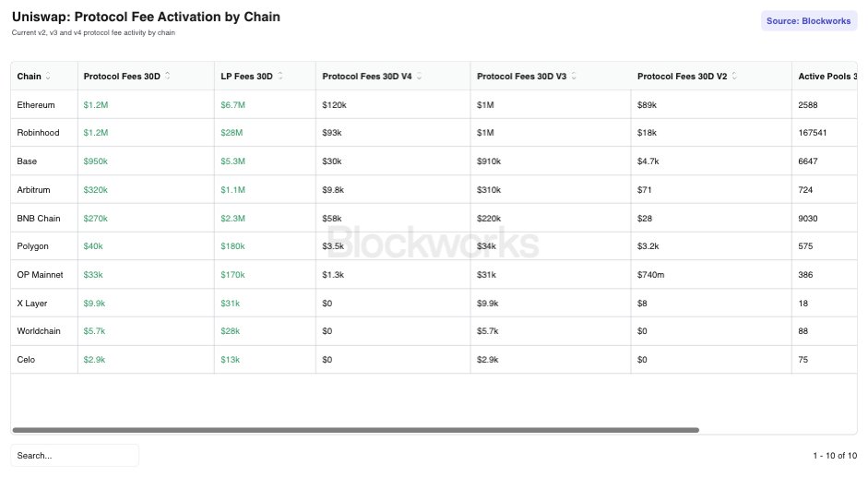868x477 pixels.
Task: Click sort icon for Protocol Fees 30D V3
Action: point(574,76)
